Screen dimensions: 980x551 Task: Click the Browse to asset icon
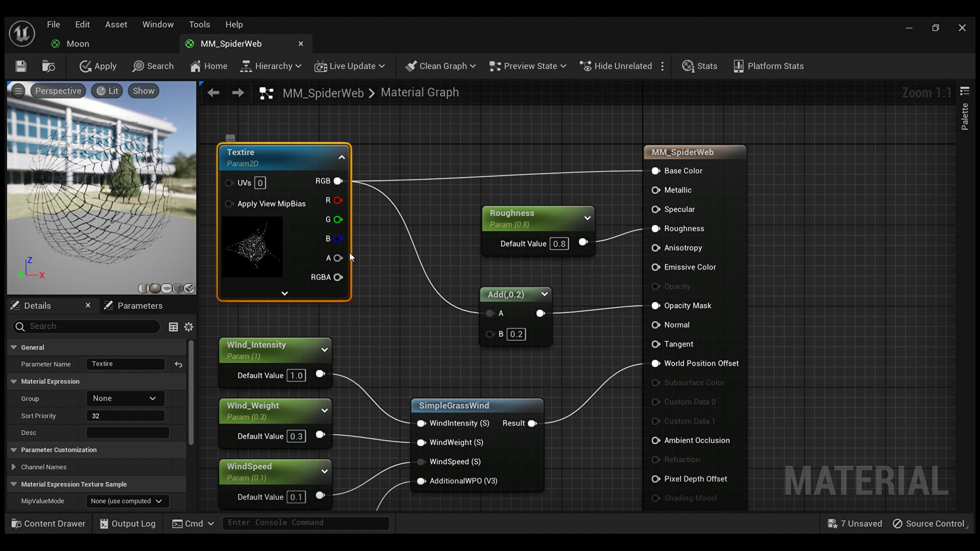(x=48, y=66)
